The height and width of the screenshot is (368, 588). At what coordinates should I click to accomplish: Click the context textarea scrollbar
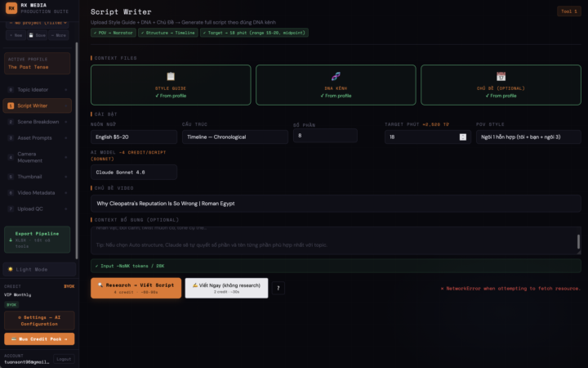click(x=578, y=241)
